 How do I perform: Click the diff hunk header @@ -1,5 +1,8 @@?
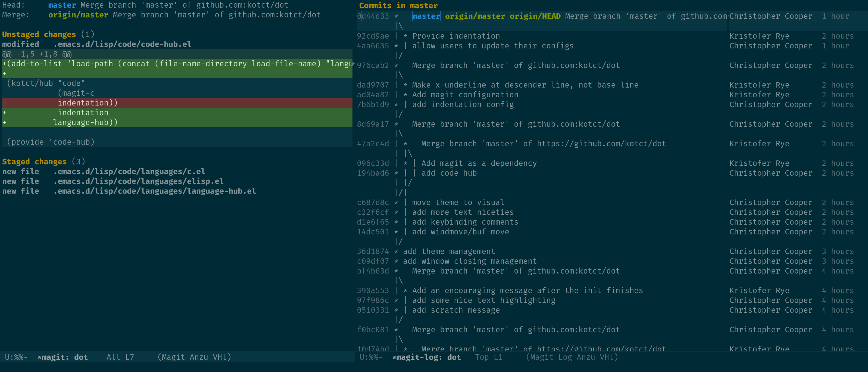pyautogui.click(x=37, y=54)
